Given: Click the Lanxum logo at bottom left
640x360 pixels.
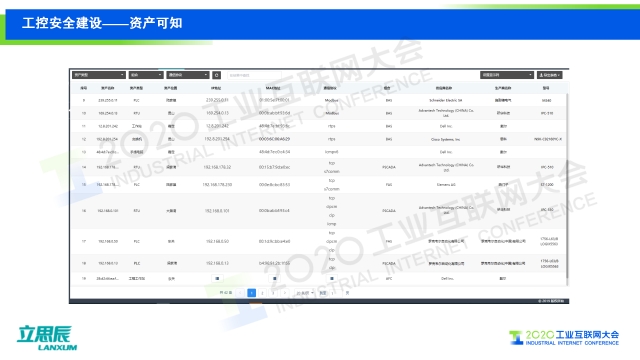Looking at the screenshot, I should pyautogui.click(x=47, y=338).
